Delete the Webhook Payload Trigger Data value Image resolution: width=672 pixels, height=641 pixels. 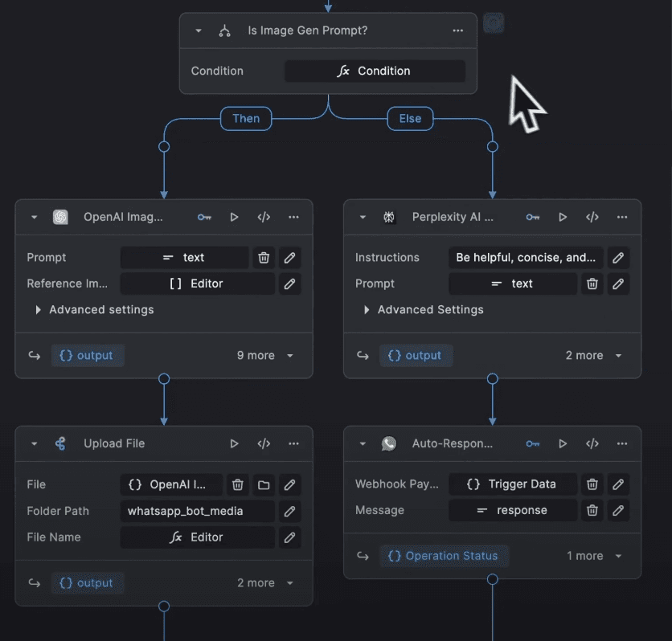(x=592, y=484)
